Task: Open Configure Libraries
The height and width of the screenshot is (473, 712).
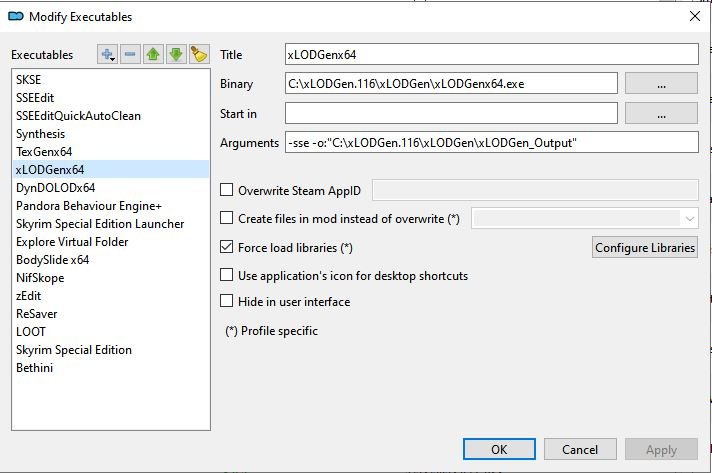Action: tap(645, 247)
